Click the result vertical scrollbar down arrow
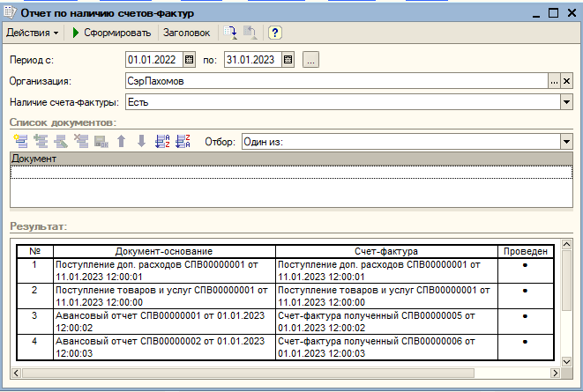 pyautogui.click(x=566, y=361)
